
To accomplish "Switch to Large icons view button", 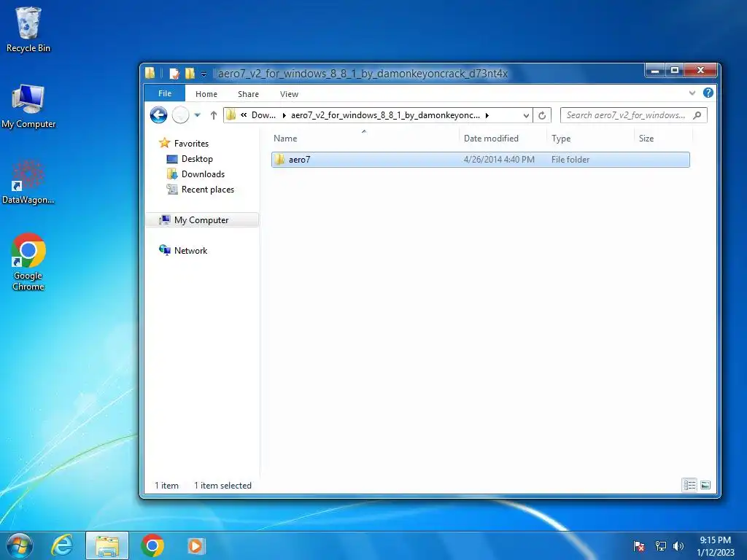I will [x=705, y=485].
